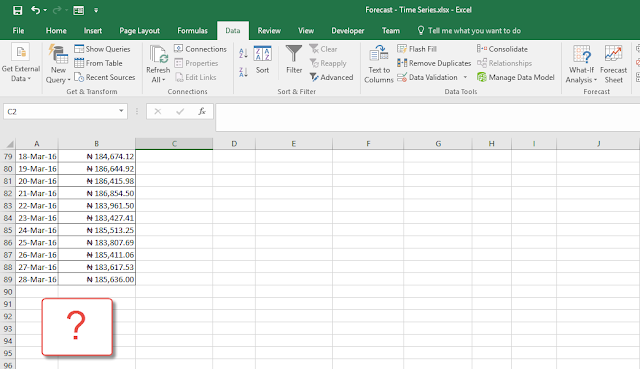Click the Cancel entry X button
The width and height of the screenshot is (640, 369).
tap(158, 111)
